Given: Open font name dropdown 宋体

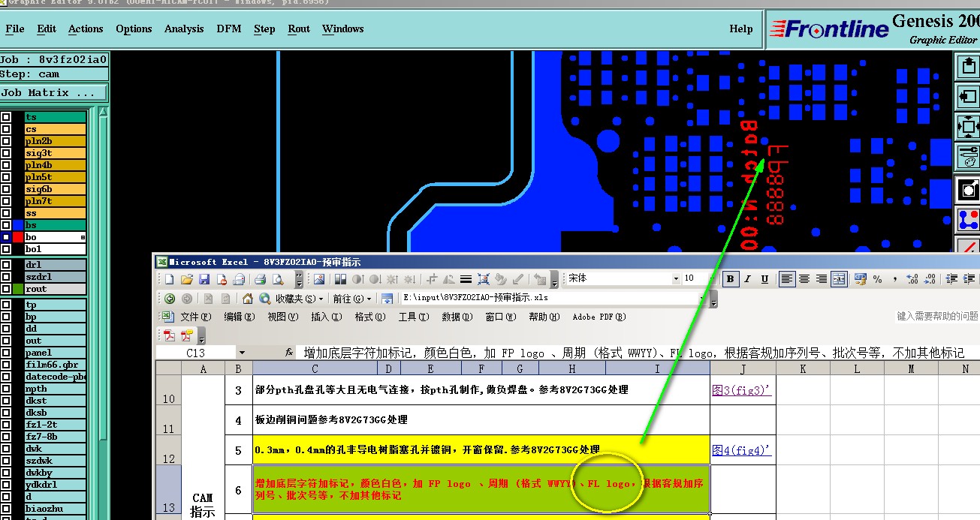Looking at the screenshot, I should pyautogui.click(x=675, y=278).
